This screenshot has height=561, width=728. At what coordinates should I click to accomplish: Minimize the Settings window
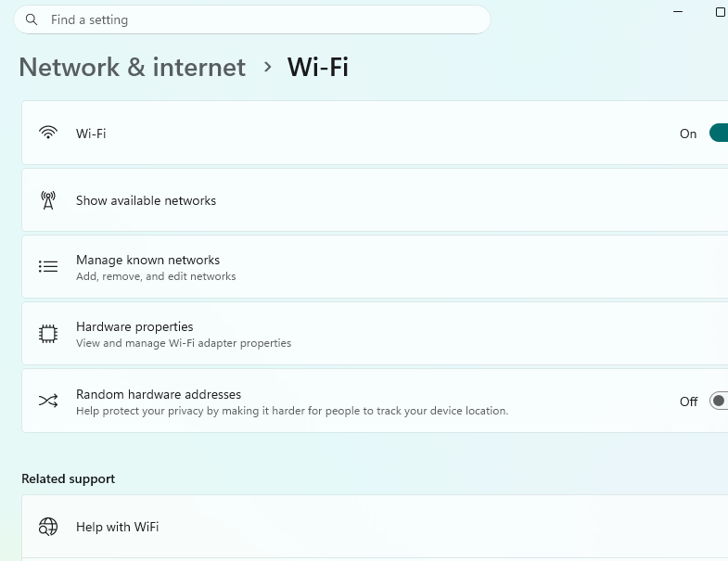pyautogui.click(x=678, y=12)
